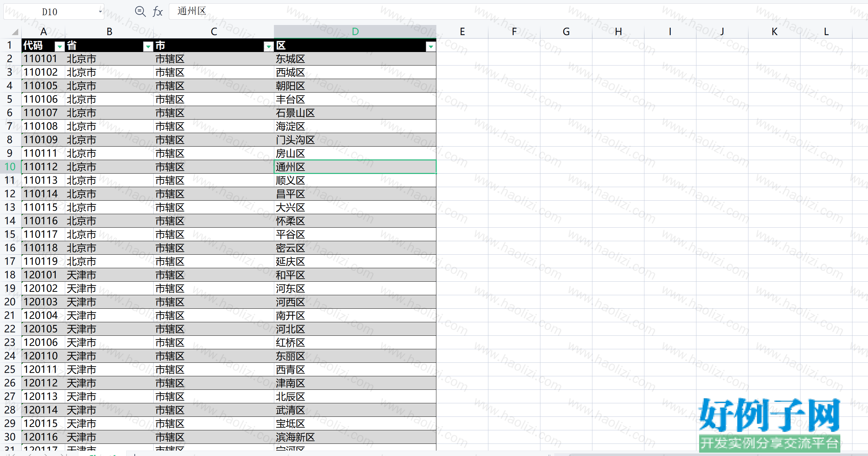This screenshot has height=456, width=868.
Task: Select column E header
Action: (462, 32)
